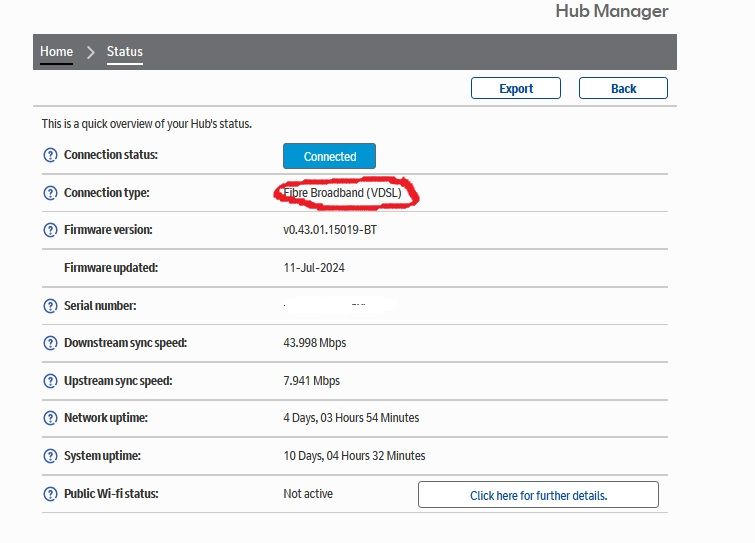The width and height of the screenshot is (755, 543).
Task: Click the firmware version value v0.43.01.15019-BT
Action: pyautogui.click(x=330, y=230)
